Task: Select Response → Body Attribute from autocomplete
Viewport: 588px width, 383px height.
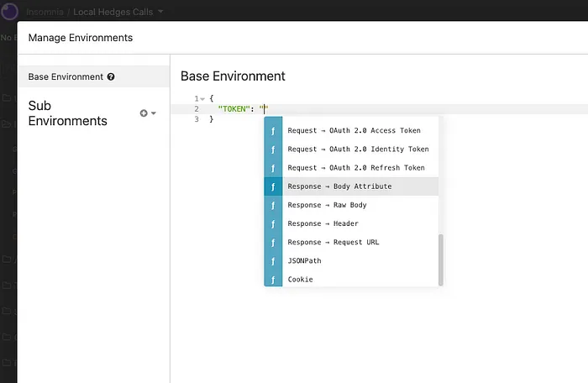Action: click(339, 186)
